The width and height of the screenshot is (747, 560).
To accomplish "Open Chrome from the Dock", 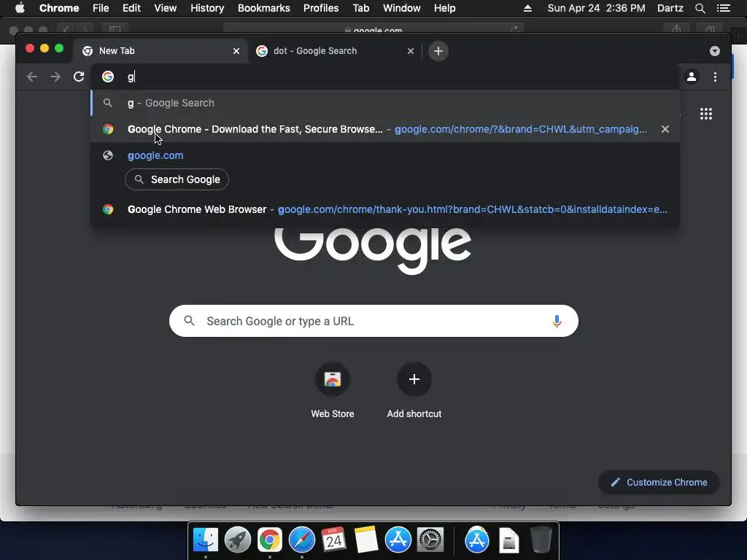I will tap(270, 540).
